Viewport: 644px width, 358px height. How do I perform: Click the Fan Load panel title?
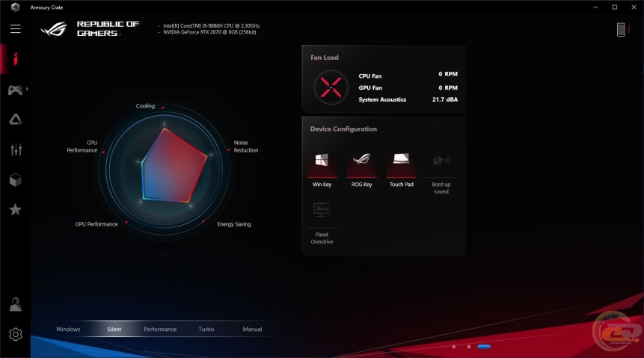coord(325,58)
